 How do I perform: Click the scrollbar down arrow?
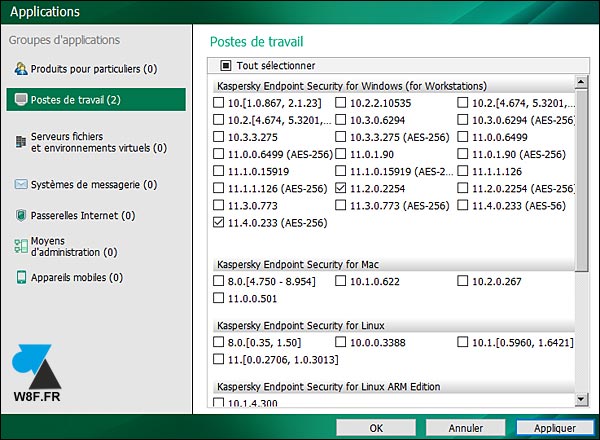(581, 399)
